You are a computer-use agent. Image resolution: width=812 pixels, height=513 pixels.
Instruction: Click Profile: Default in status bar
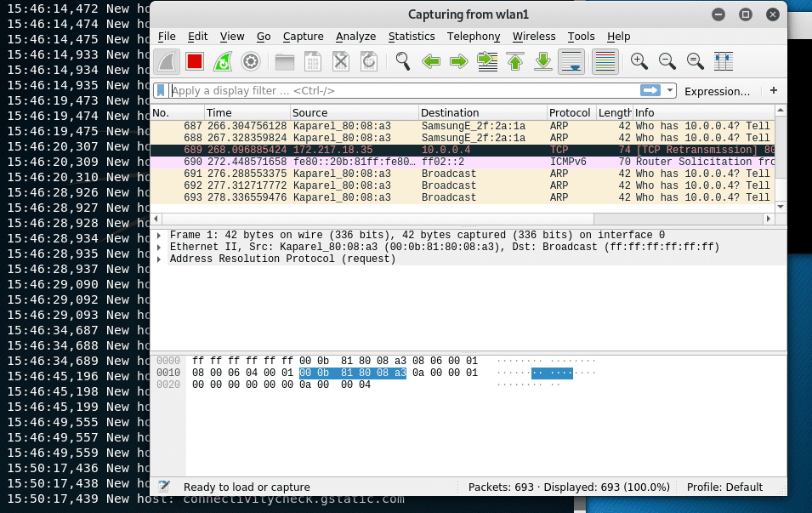(724, 487)
